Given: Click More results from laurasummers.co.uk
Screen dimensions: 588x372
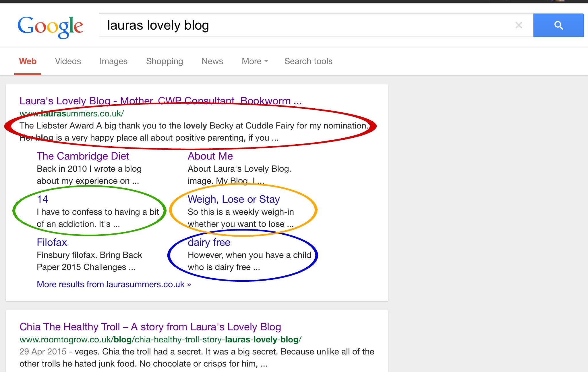Looking at the screenshot, I should pyautogui.click(x=114, y=284).
